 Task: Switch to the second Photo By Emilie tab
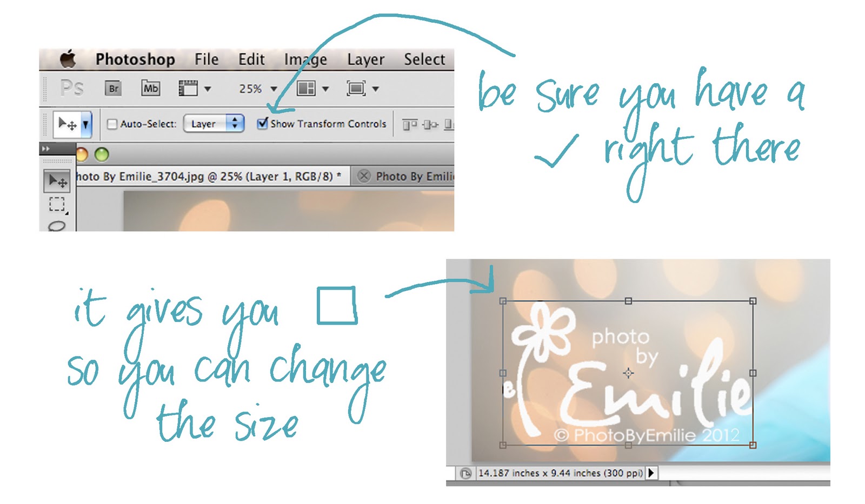pyautogui.click(x=415, y=177)
